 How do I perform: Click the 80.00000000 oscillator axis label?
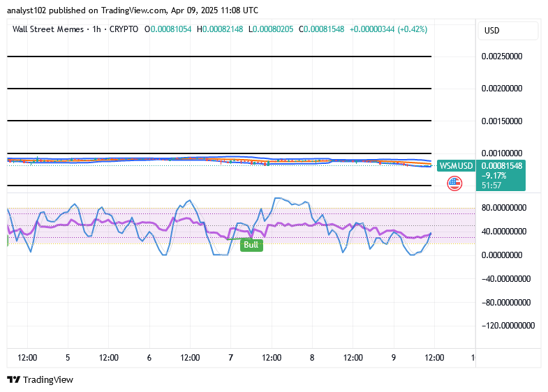tap(503, 207)
